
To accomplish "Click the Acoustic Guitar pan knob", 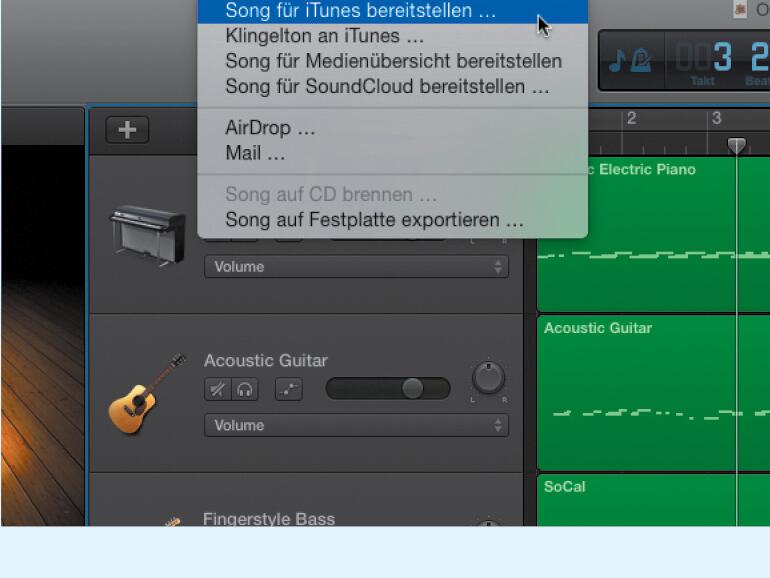I will point(488,379).
